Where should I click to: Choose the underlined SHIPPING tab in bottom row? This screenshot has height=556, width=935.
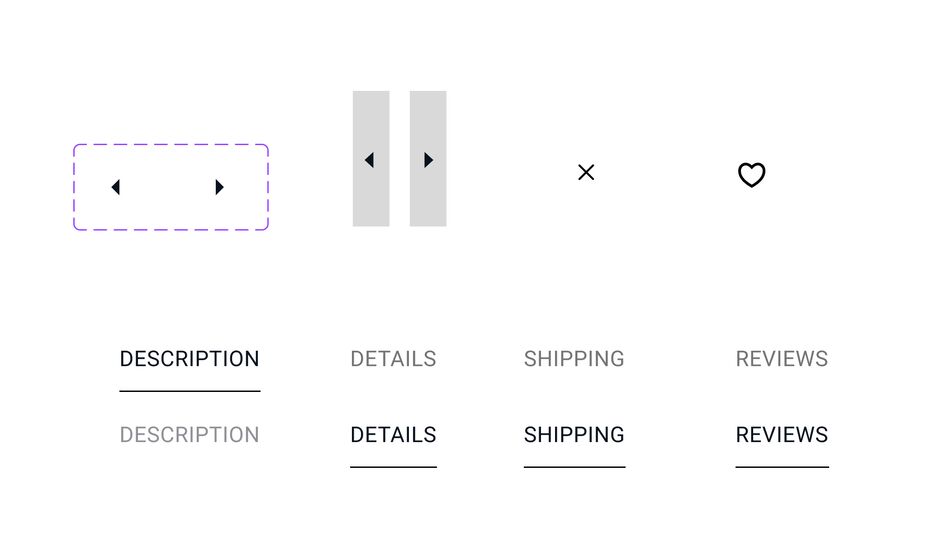pos(574,435)
